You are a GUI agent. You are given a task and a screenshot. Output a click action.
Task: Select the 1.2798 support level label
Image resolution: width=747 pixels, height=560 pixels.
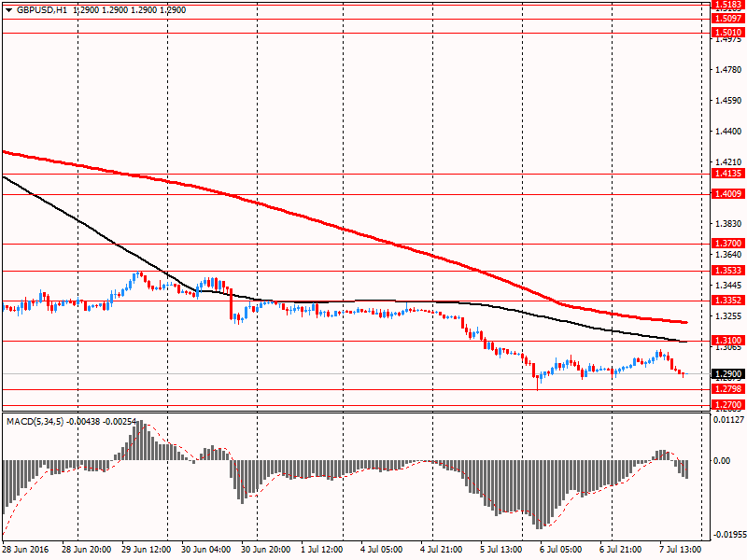pyautogui.click(x=726, y=389)
